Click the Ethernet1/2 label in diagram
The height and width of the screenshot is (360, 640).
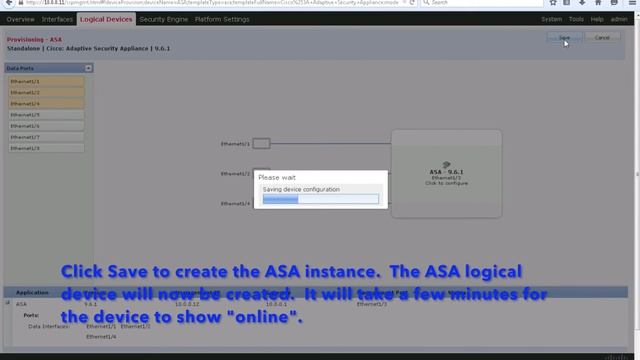tap(235, 173)
